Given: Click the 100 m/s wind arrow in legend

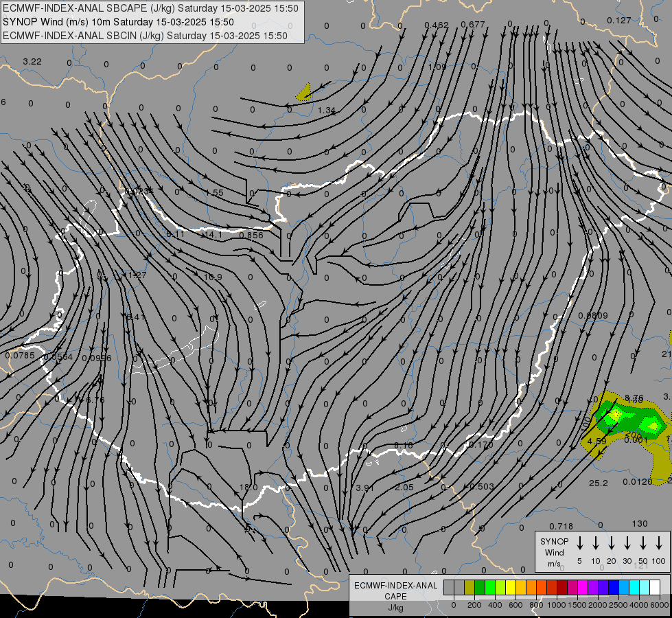Looking at the screenshot, I should pos(659,543).
